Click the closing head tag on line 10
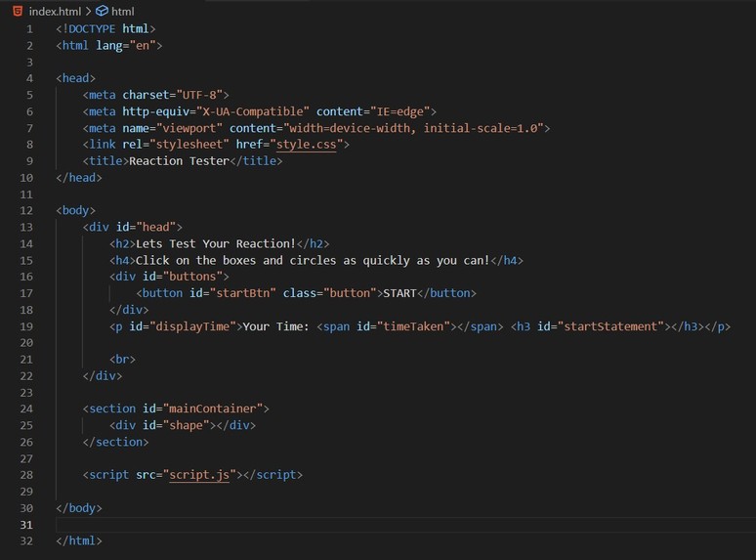The image size is (756, 560). pyautogui.click(x=79, y=178)
